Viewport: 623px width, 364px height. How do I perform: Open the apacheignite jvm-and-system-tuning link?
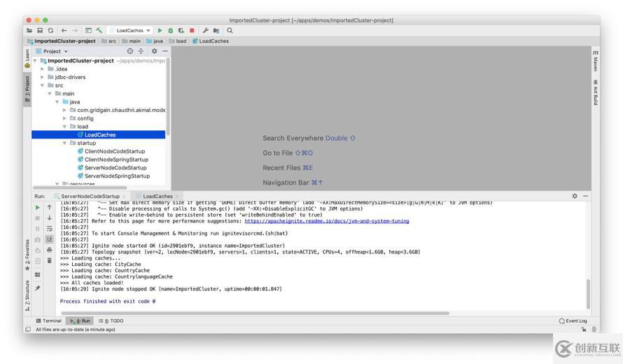(327, 221)
